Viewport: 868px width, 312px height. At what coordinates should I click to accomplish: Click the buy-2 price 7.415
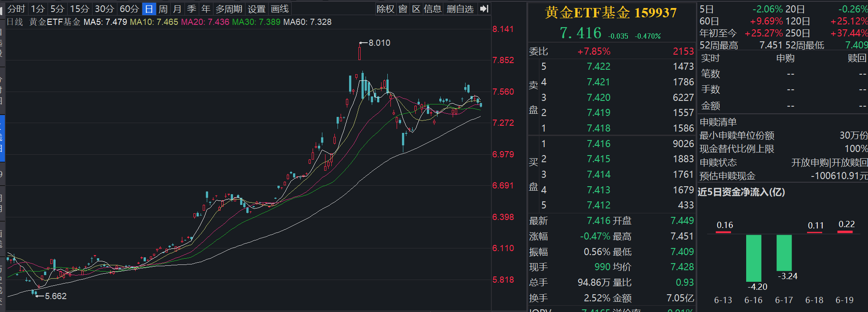pos(599,159)
